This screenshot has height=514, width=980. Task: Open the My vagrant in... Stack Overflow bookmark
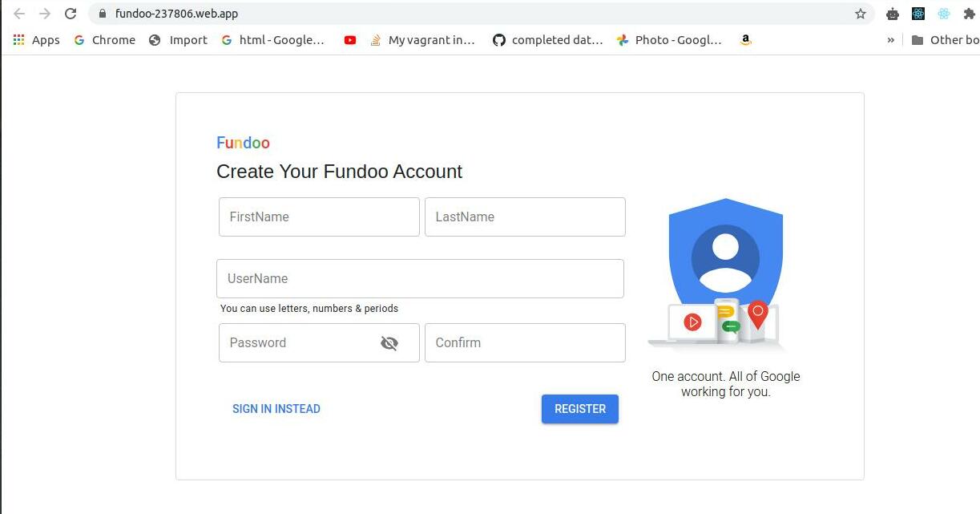tap(422, 40)
